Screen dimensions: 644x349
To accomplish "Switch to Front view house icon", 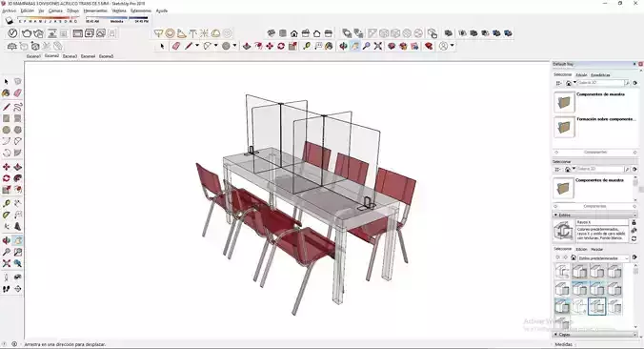I will tap(294, 33).
